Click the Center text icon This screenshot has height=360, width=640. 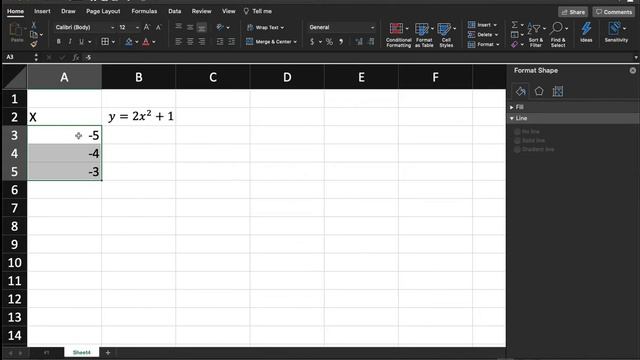(x=190, y=42)
